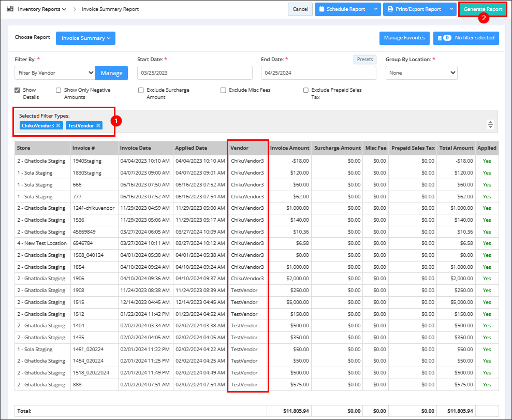Open the Schedule Report dropdown arrow
This screenshot has height=420, width=512.
point(375,9)
